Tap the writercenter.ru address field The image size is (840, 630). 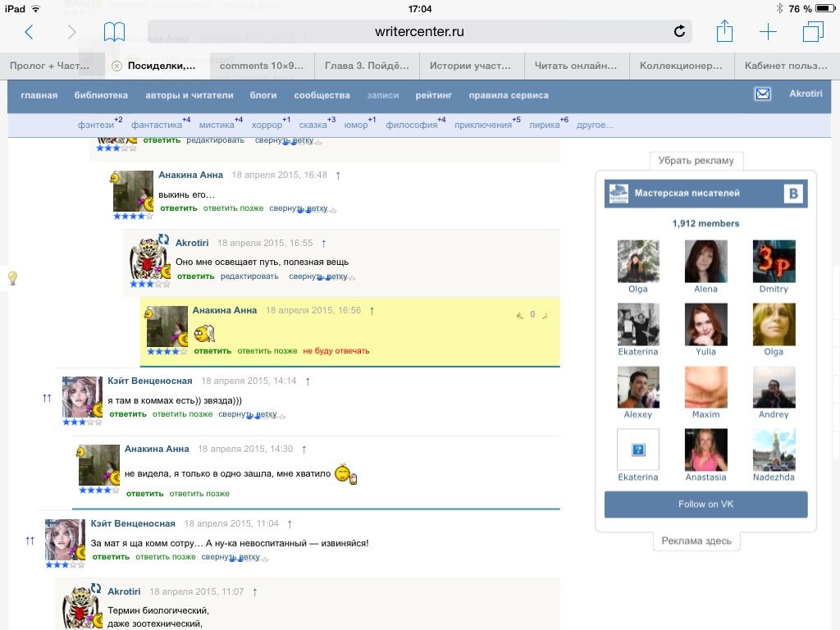click(x=418, y=32)
